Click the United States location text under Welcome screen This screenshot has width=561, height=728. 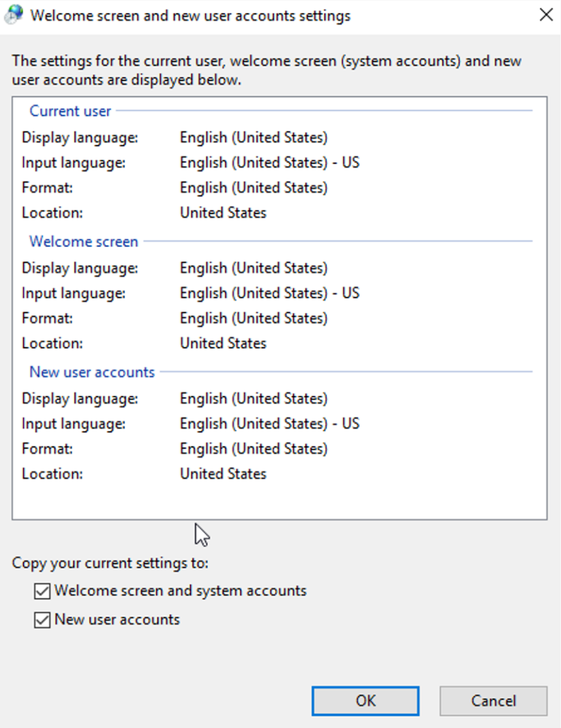tap(223, 343)
